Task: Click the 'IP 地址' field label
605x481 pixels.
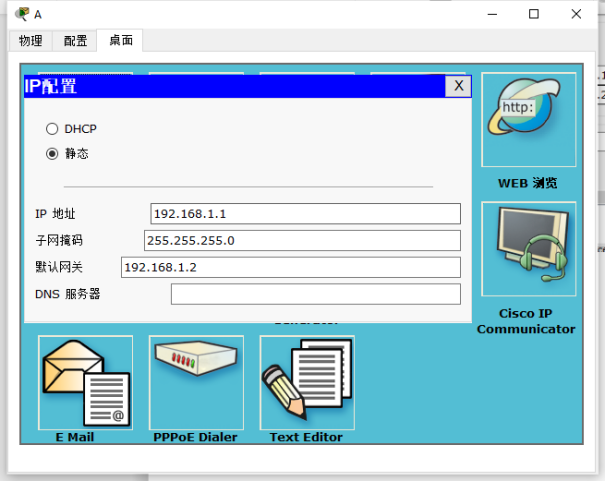Action: pyautogui.click(x=55, y=214)
